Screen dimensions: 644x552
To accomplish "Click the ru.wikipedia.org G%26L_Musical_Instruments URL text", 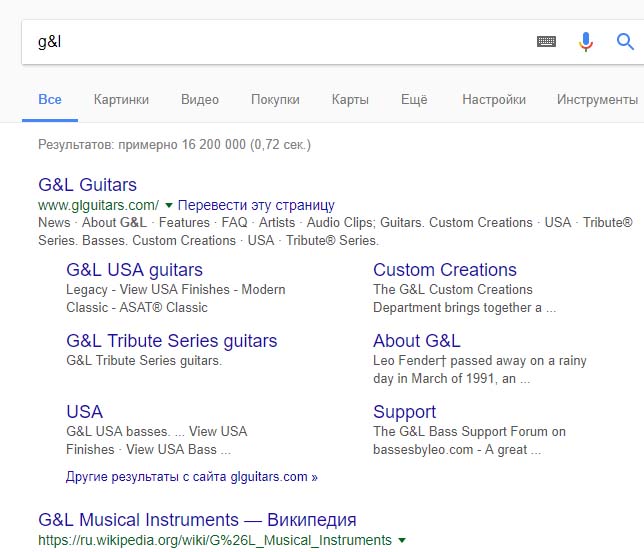I will coord(215,540).
